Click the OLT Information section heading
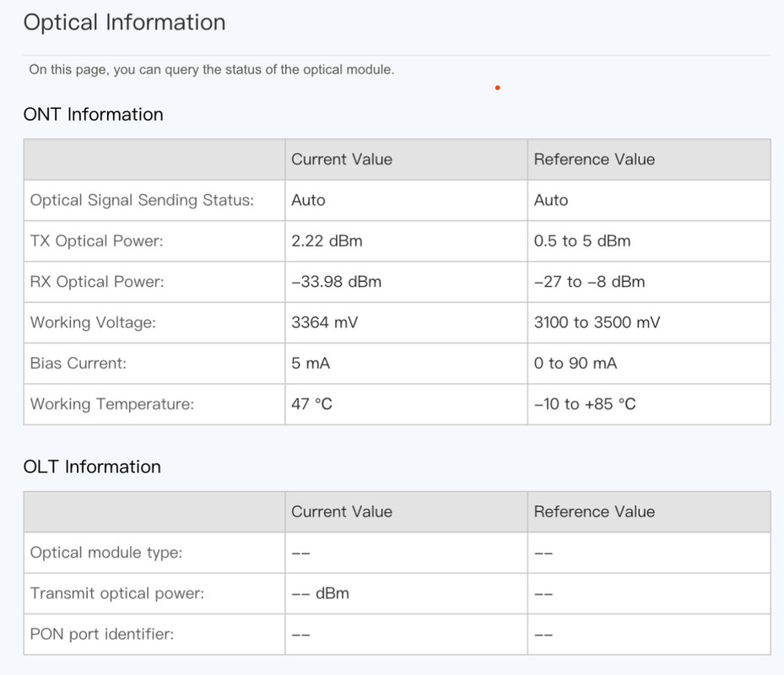The width and height of the screenshot is (784, 675). point(92,467)
